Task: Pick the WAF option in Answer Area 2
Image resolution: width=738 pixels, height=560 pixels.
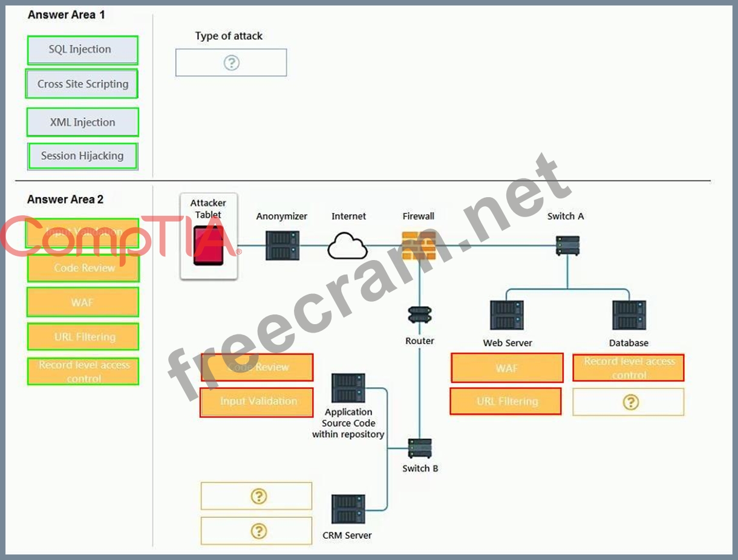Action: coord(82,302)
